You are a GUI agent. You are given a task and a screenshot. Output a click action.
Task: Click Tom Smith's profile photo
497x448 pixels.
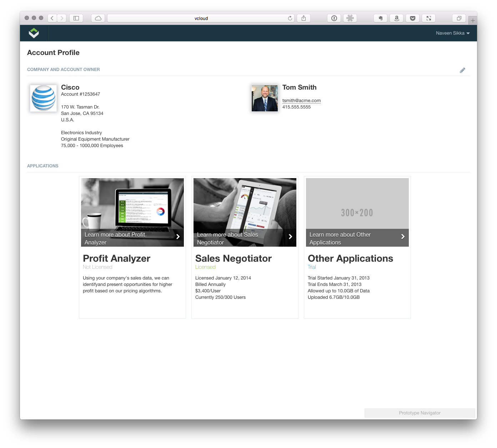click(265, 99)
